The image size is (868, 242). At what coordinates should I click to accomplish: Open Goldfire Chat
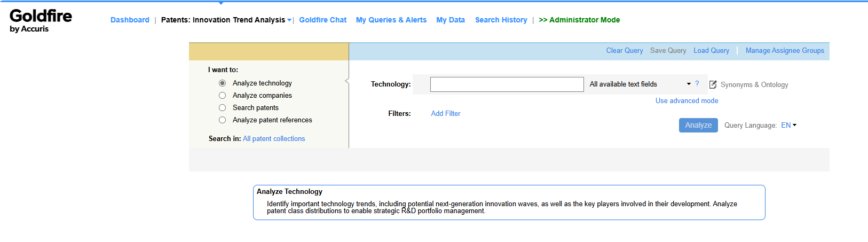(322, 20)
